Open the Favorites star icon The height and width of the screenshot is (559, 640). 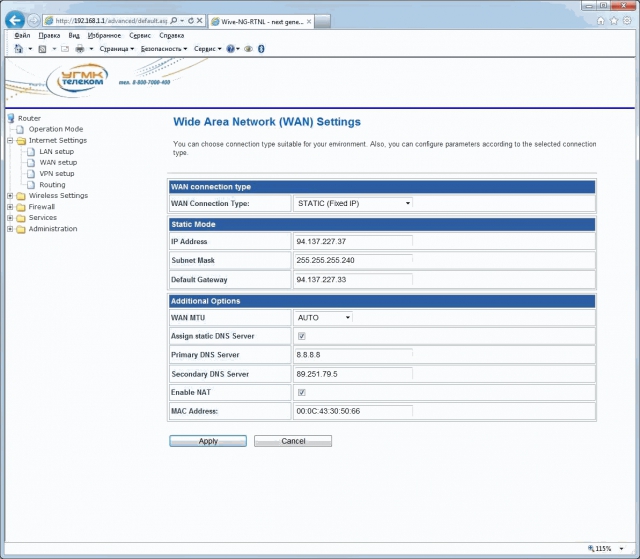point(612,20)
